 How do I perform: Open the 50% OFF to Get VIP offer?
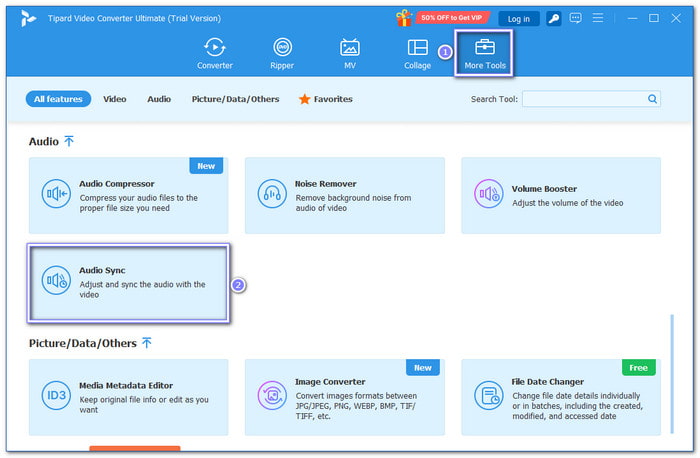pyautogui.click(x=452, y=18)
